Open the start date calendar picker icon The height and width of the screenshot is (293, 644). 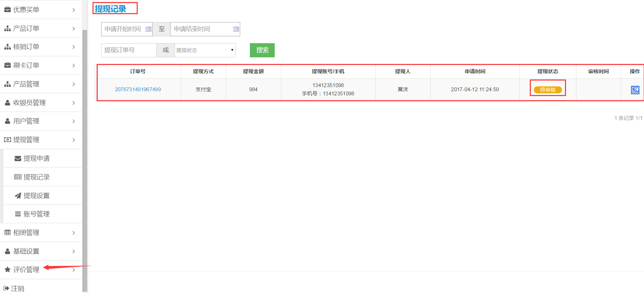148,29
